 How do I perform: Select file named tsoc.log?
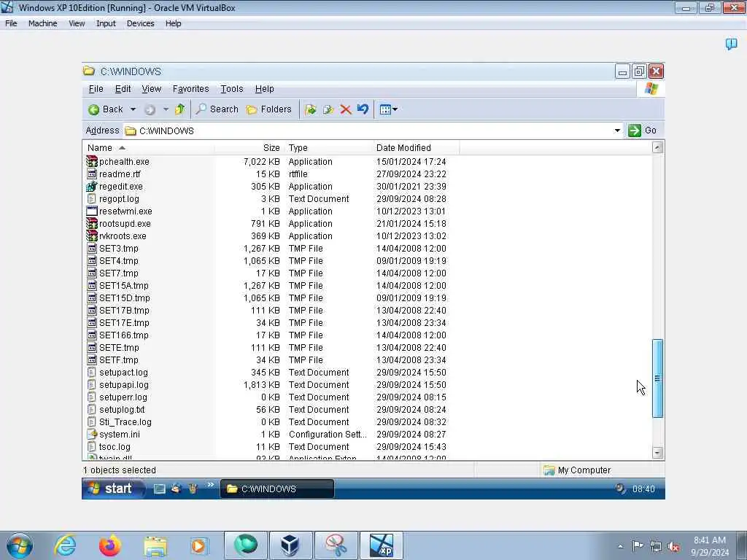coord(115,447)
